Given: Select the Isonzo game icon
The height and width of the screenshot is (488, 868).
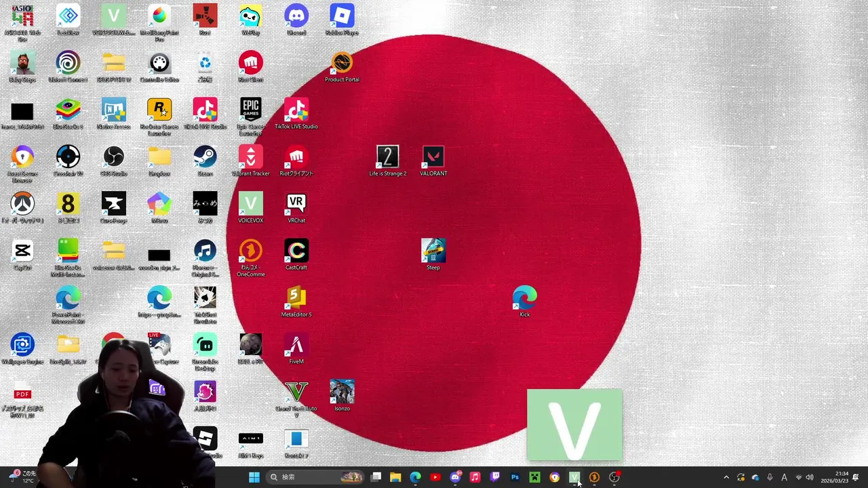Looking at the screenshot, I should pyautogui.click(x=342, y=396).
